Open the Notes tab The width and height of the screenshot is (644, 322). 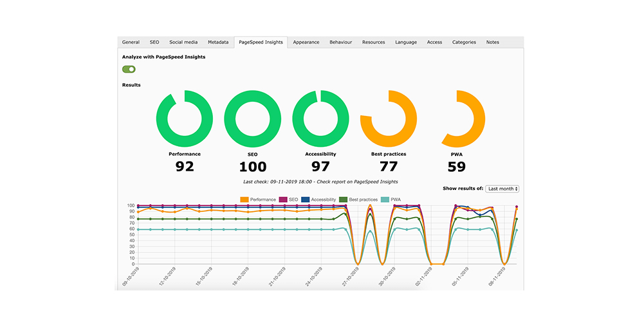[x=493, y=43]
